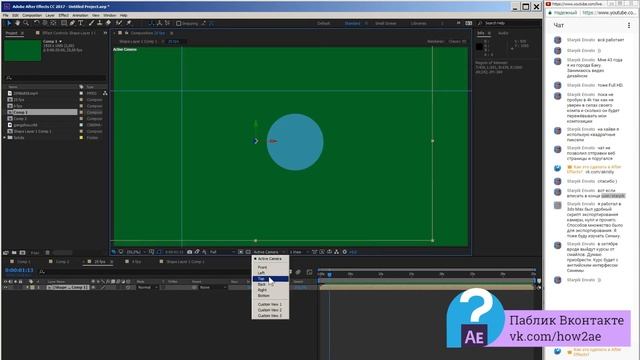640x360 pixels.
Task: Click the snapshot camera icon in viewer
Action: 189,252
